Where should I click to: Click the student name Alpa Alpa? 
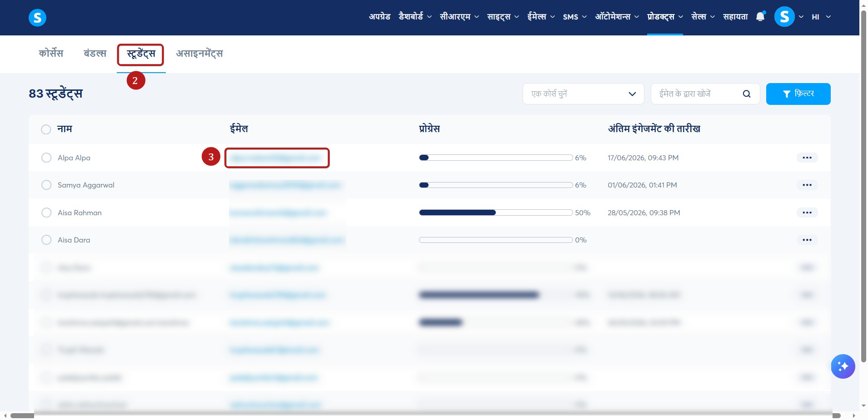tap(74, 158)
